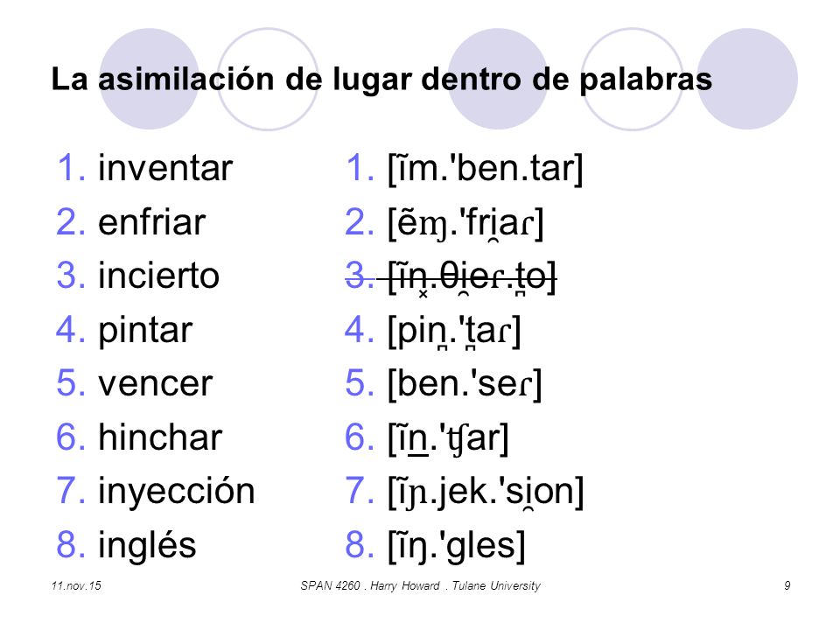Click the footer SPAN 4260 Harry Howard text
This screenshot has width=840, height=630.
421,585
